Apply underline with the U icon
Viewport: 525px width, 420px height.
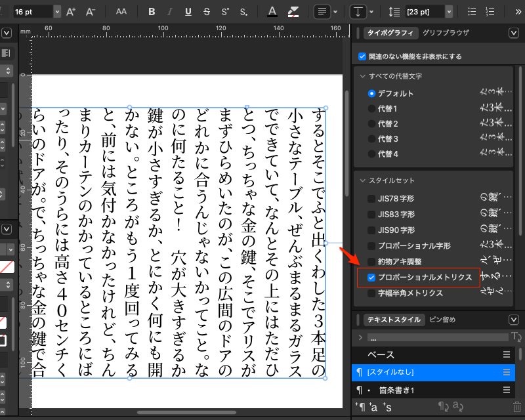(188, 12)
